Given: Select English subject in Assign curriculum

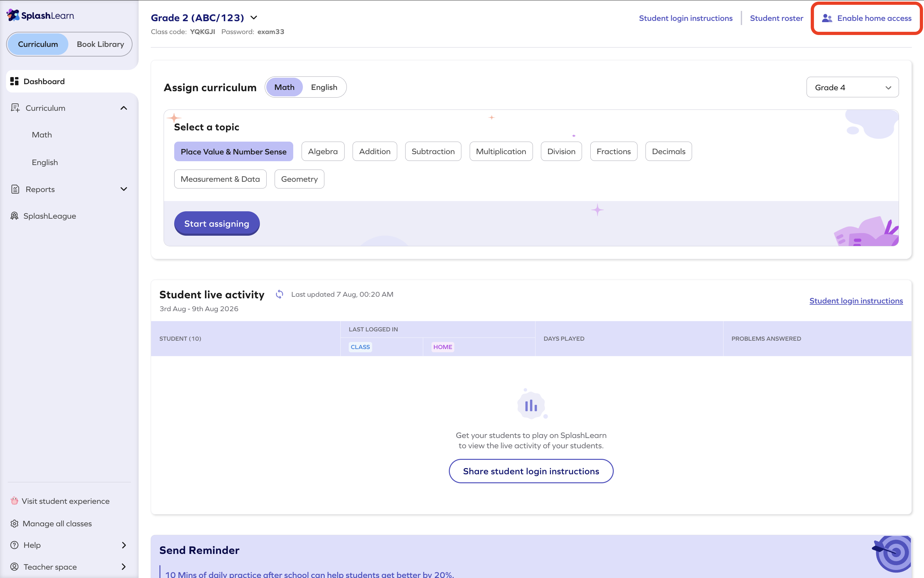Looking at the screenshot, I should [324, 87].
